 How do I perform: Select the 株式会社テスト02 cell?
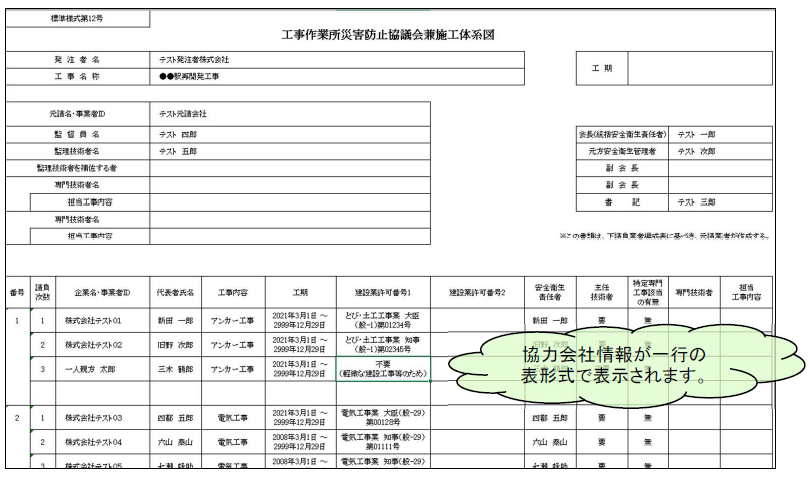102,345
